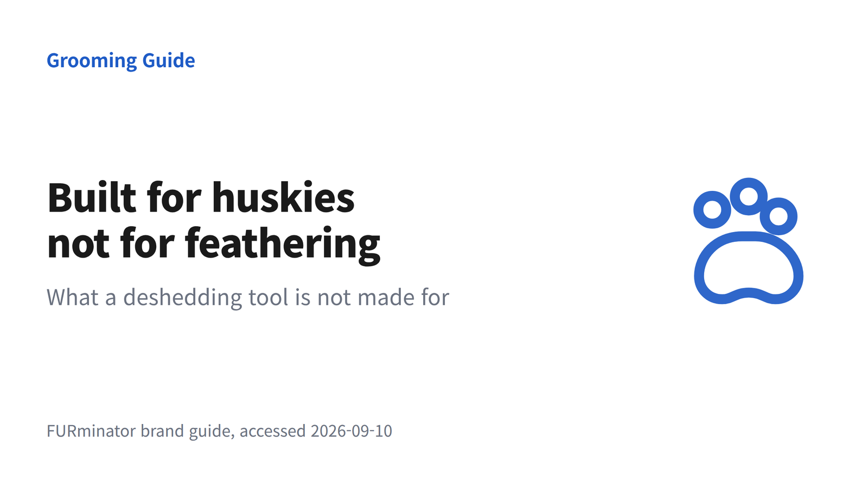Select the left toe circle of paw
This screenshot has height=488, width=868.
pyautogui.click(x=712, y=209)
